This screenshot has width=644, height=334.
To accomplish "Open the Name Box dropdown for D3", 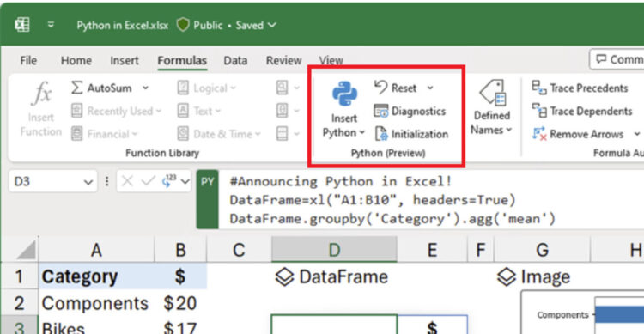I will 88,182.
